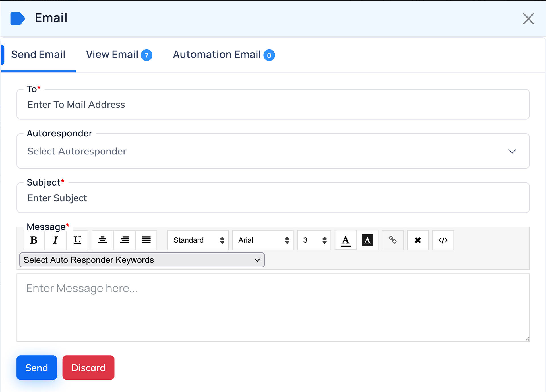
Task: Open the HTML source code view
Action: pyautogui.click(x=443, y=240)
